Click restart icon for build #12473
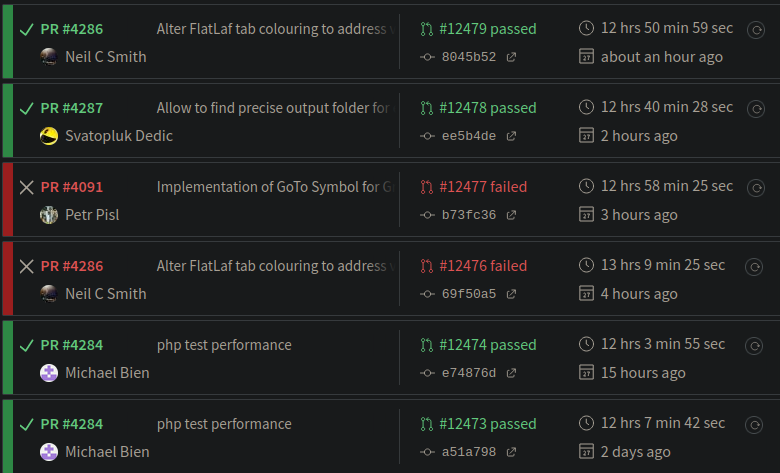Viewport: 780px width, 473px height. [756, 424]
